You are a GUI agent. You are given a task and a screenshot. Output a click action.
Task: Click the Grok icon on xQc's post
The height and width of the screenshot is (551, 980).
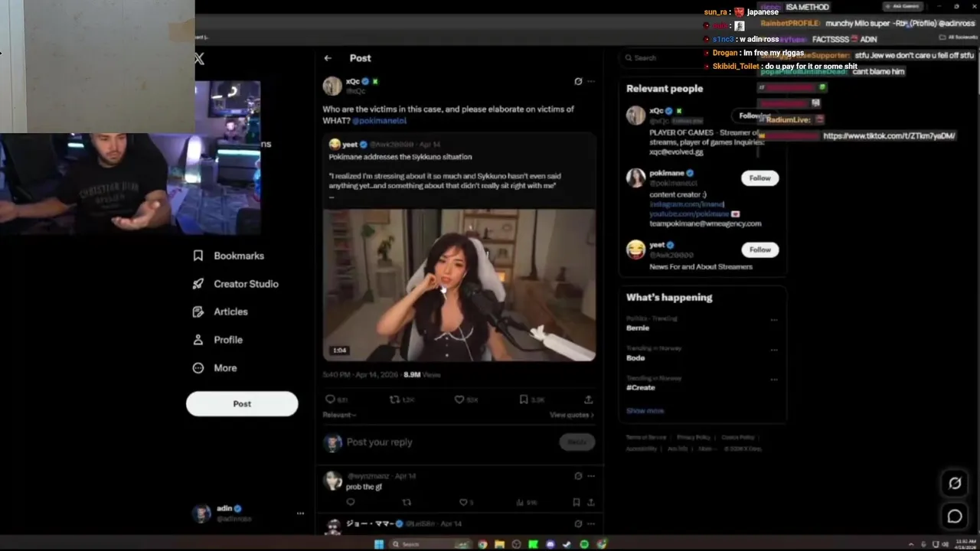click(578, 81)
